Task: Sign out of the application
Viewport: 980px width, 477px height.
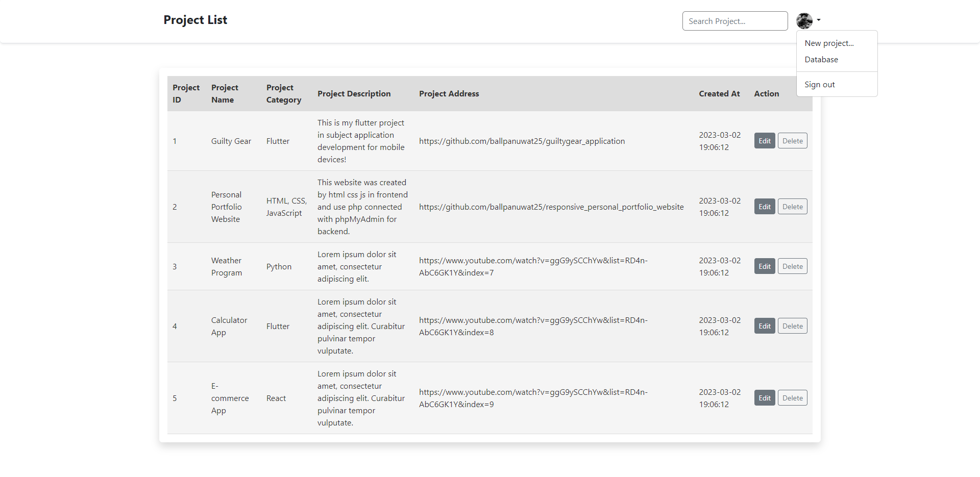Action: 820,84
